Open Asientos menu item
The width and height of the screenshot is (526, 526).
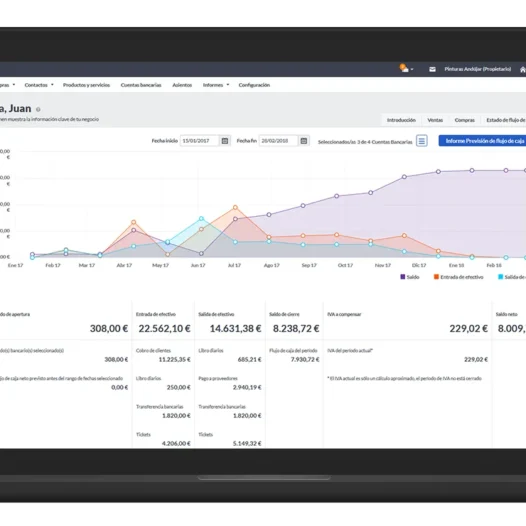(x=182, y=85)
